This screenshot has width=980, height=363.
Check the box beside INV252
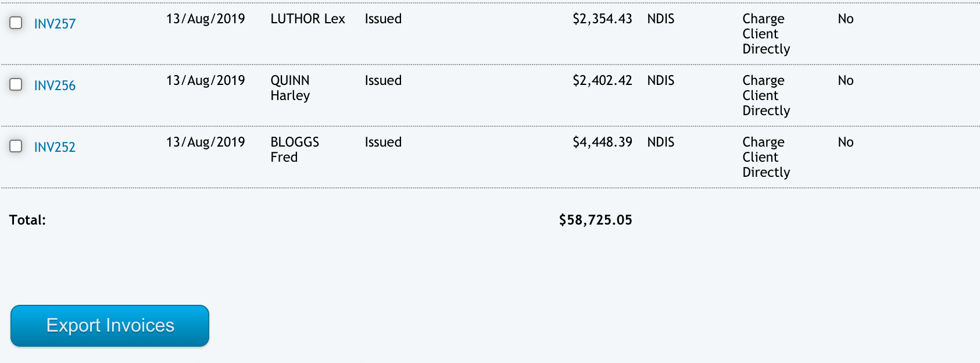(x=16, y=146)
